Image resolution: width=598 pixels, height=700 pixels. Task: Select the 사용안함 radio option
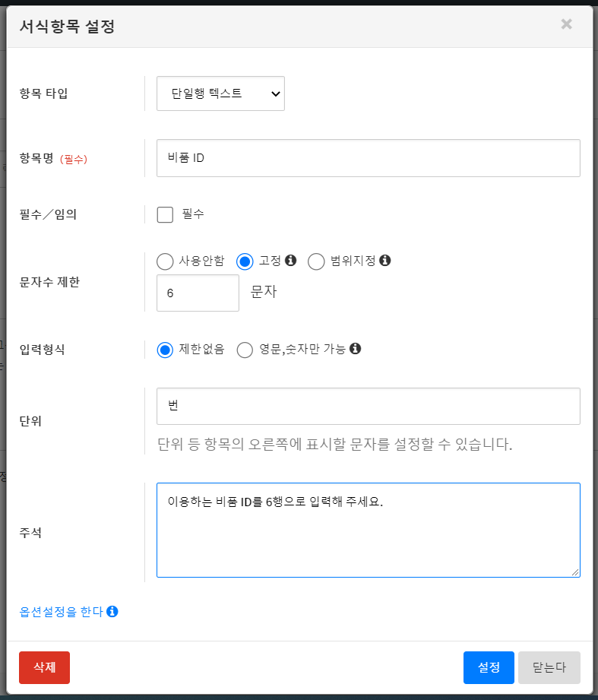(165, 261)
